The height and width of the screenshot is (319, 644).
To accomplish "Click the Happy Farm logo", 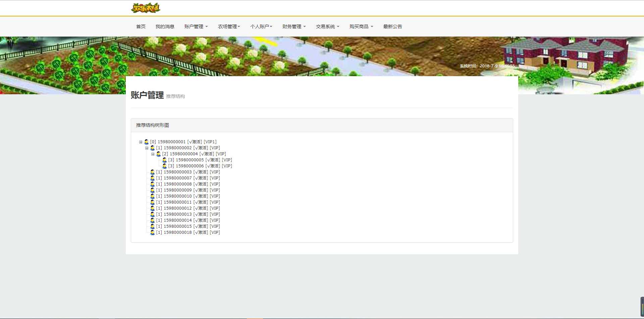I will click(x=146, y=8).
